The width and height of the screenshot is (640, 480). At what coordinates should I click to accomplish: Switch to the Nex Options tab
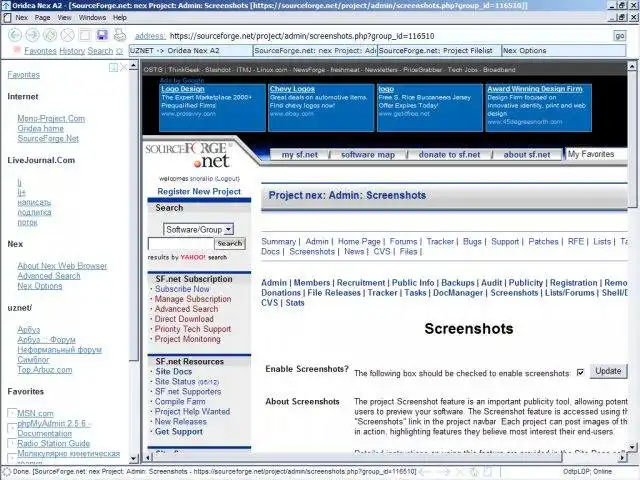tap(563, 51)
